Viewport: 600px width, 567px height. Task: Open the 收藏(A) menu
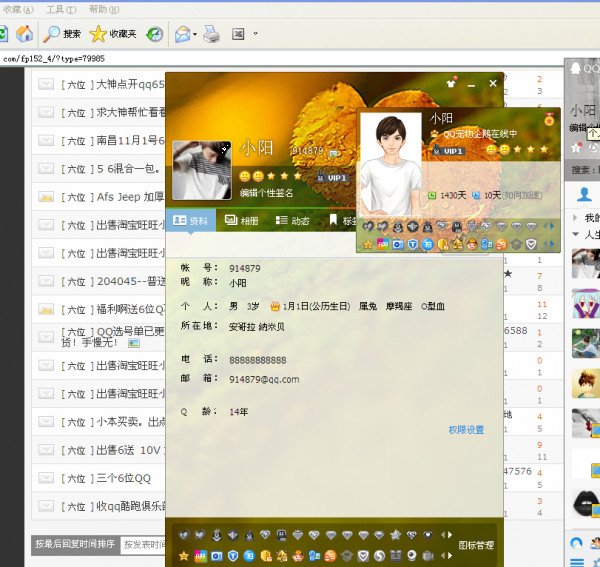[18, 9]
